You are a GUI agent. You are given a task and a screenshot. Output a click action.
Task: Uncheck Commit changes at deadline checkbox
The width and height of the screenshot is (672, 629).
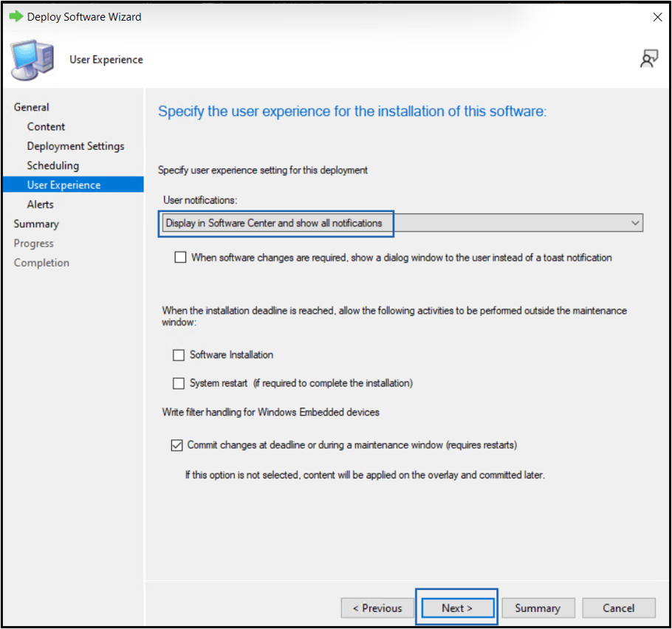click(176, 445)
